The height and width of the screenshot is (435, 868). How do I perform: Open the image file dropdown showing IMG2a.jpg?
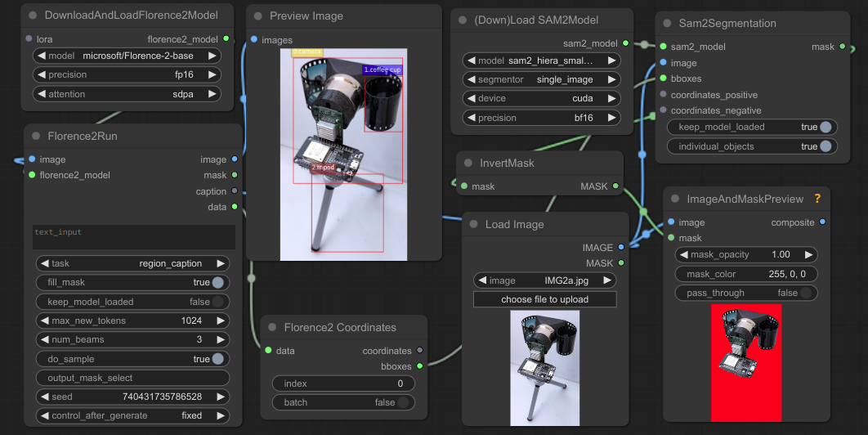click(544, 280)
